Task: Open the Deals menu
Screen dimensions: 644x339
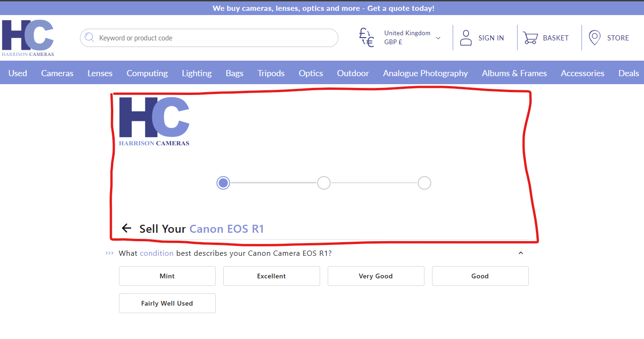Action: click(629, 73)
